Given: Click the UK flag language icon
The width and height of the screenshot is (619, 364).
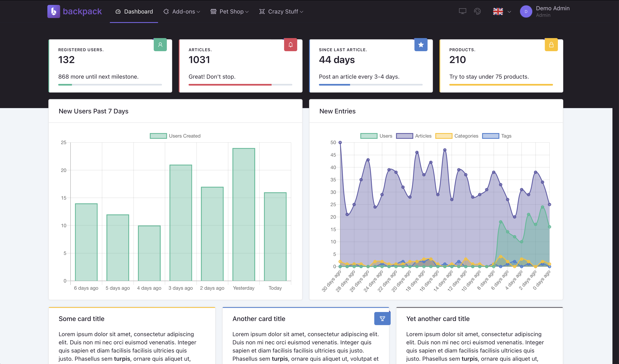Looking at the screenshot, I should 498,11.
